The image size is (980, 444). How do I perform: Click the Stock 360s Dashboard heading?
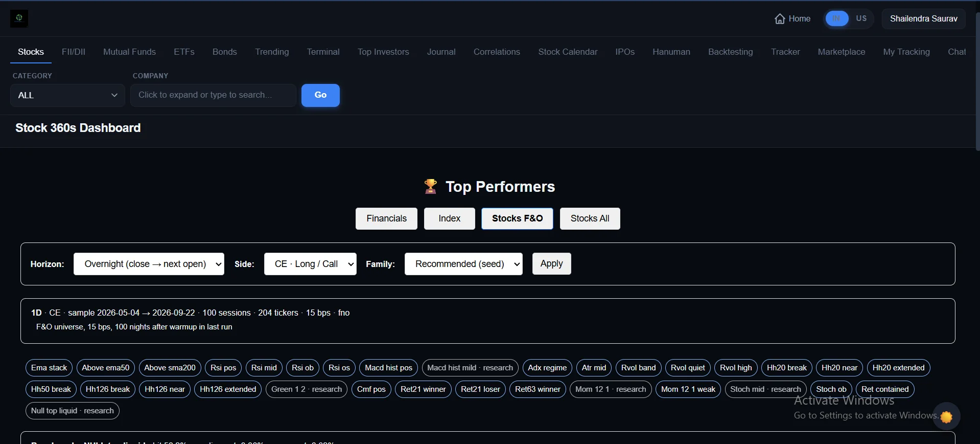[78, 128]
